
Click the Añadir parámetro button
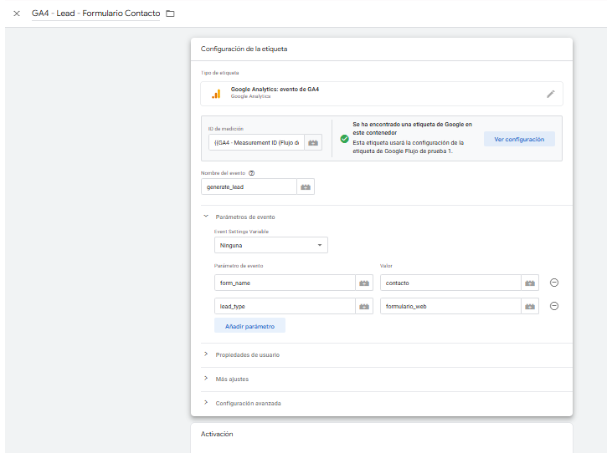point(250,325)
